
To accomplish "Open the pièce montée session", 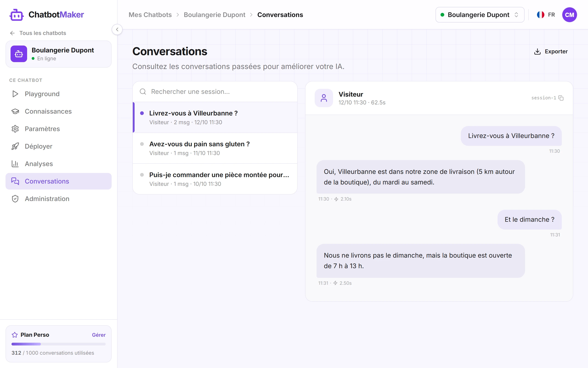I will [215, 179].
